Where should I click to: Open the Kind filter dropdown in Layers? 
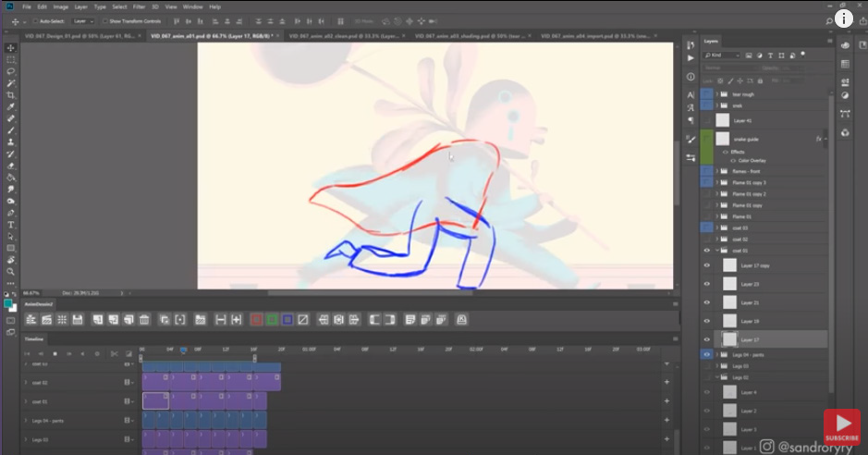pyautogui.click(x=722, y=55)
